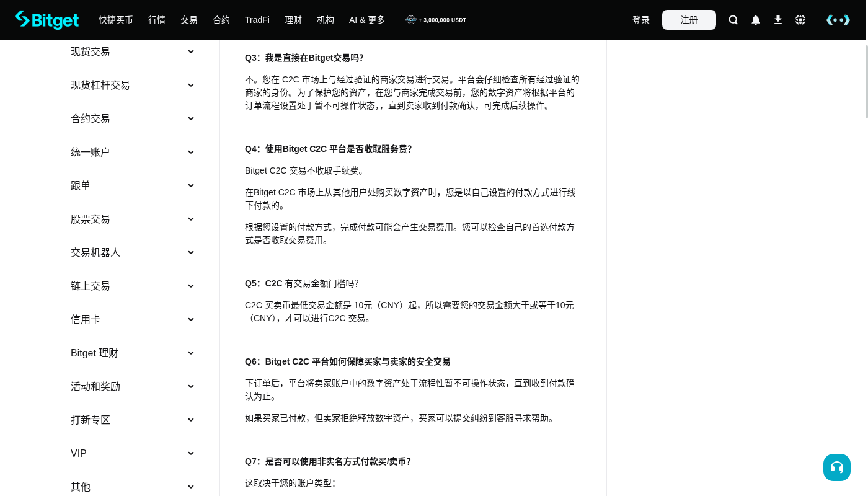Open the search magnifier icon
This screenshot has height=496, width=868.
733,20
